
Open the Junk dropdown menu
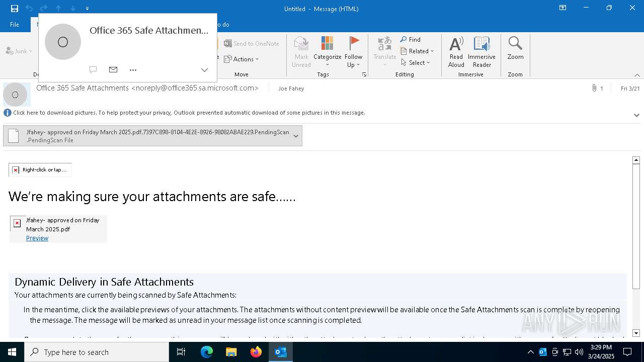click(19, 51)
